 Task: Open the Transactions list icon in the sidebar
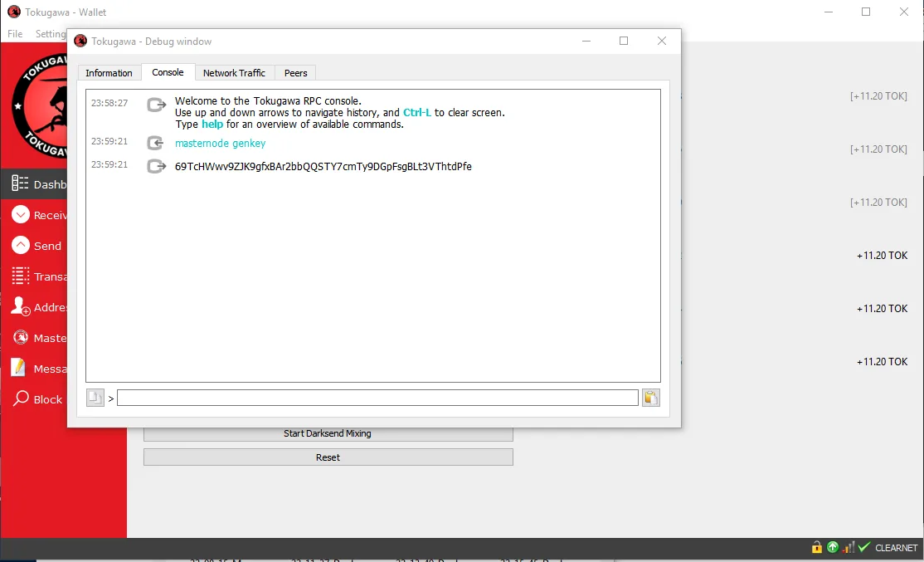click(x=21, y=276)
